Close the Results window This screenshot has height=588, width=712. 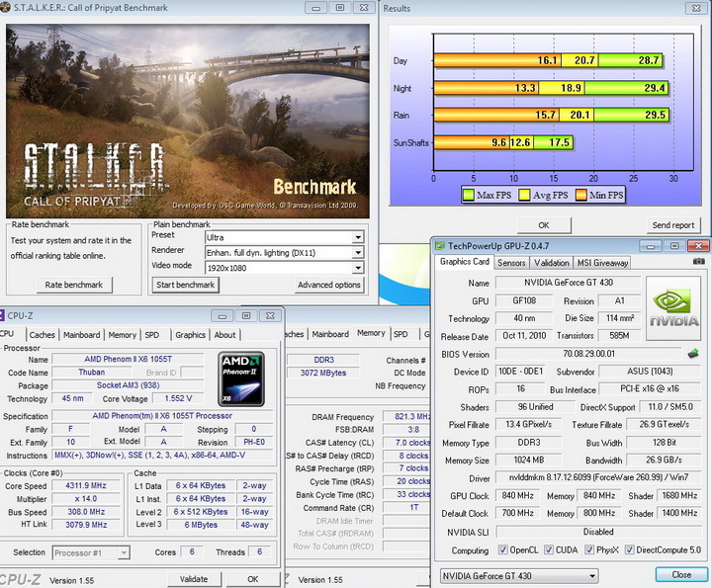[x=696, y=8]
